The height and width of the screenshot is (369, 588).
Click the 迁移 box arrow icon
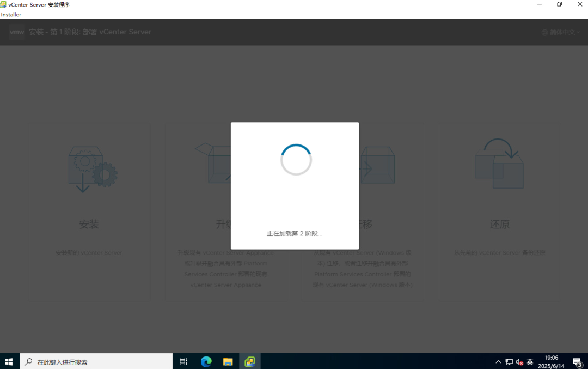click(377, 165)
